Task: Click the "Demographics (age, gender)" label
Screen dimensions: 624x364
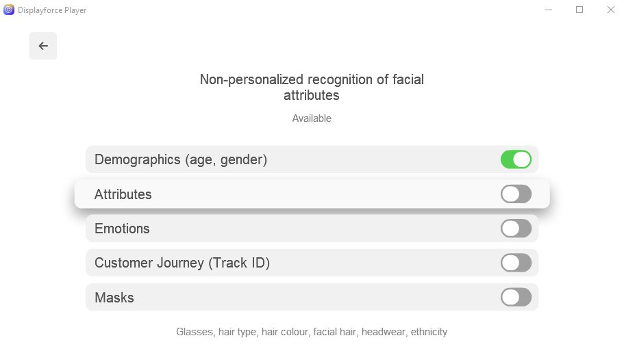Action: pos(181,159)
